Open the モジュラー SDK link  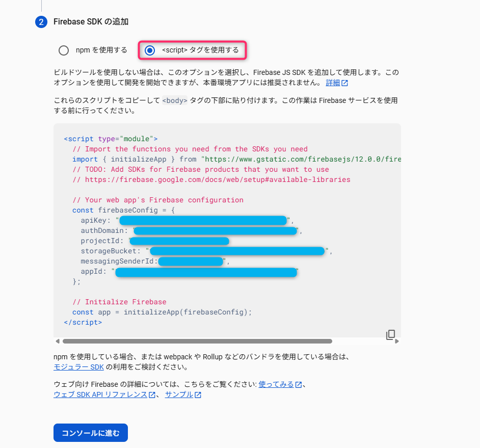[78, 367]
